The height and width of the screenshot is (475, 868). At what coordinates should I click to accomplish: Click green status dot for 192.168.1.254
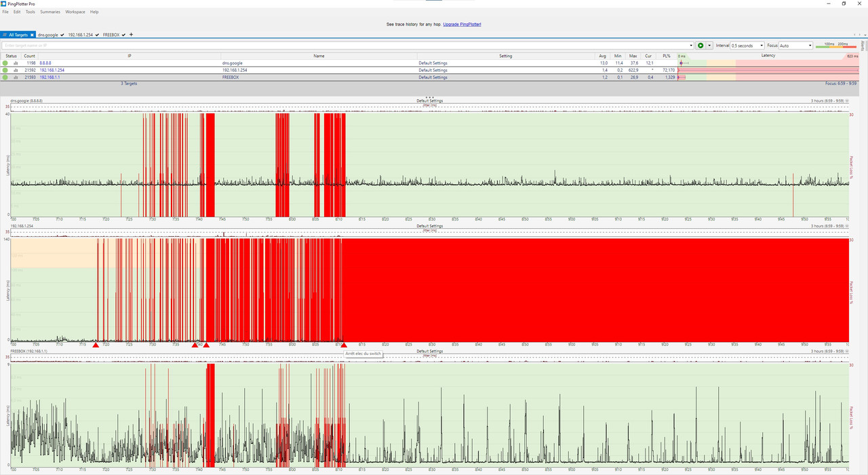(x=5, y=70)
